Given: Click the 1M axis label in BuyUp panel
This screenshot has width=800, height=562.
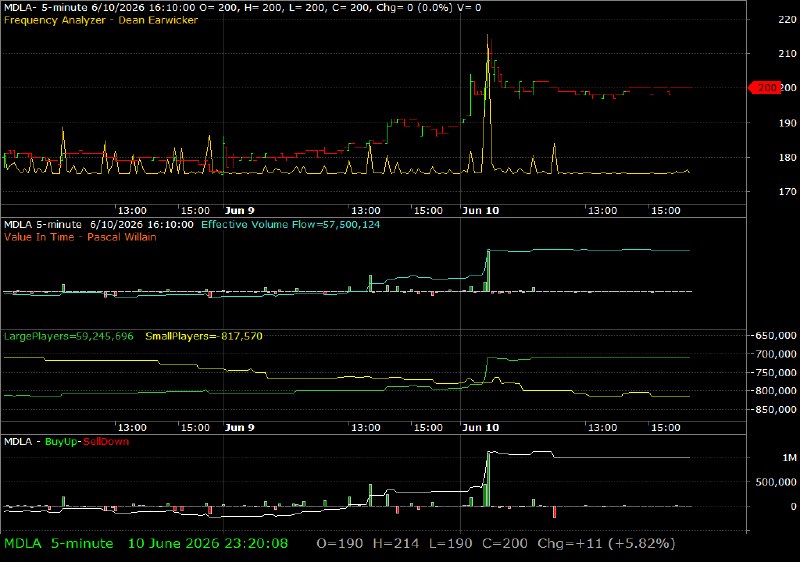Looking at the screenshot, I should [x=789, y=458].
